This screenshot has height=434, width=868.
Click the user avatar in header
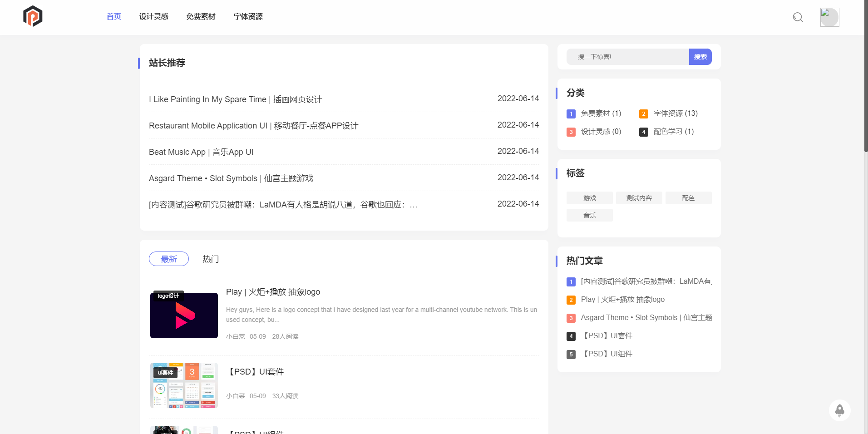pos(829,17)
